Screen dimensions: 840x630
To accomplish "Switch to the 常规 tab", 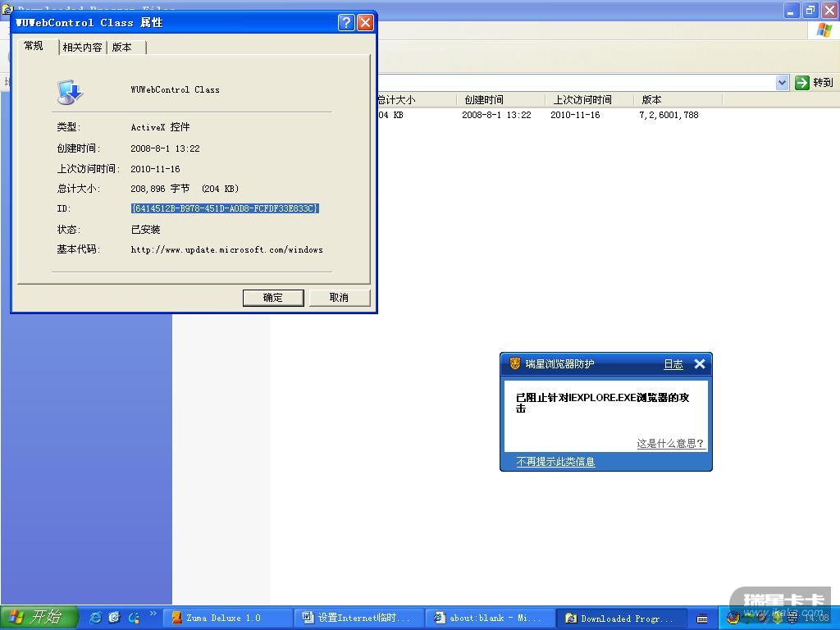I will click(34, 46).
